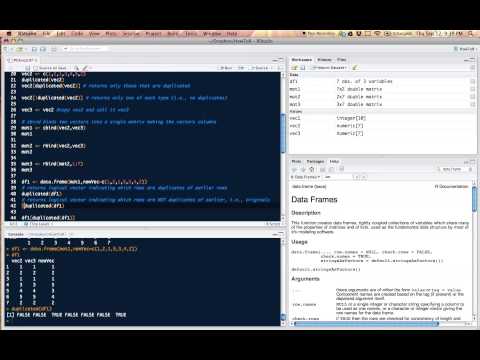Click the refresh workspace icon
The image size is (480, 360).
pyautogui.click(x=472, y=68)
